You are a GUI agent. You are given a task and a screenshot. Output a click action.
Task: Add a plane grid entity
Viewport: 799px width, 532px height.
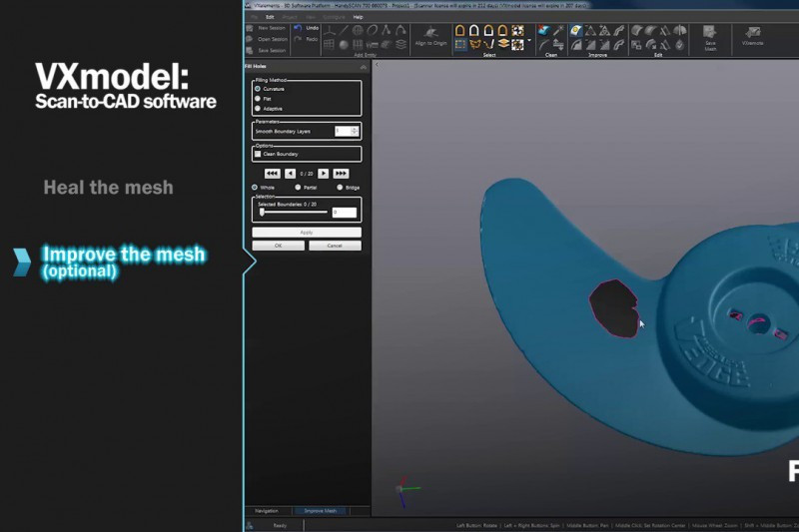(330, 45)
